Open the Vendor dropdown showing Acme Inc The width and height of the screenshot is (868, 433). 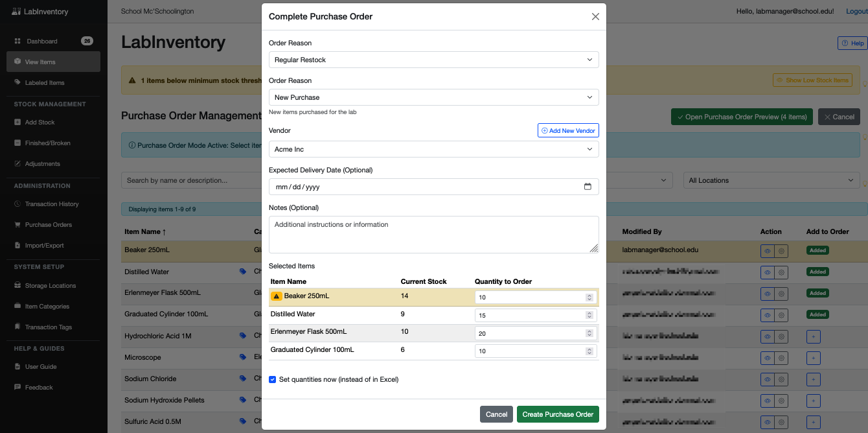[x=433, y=149]
